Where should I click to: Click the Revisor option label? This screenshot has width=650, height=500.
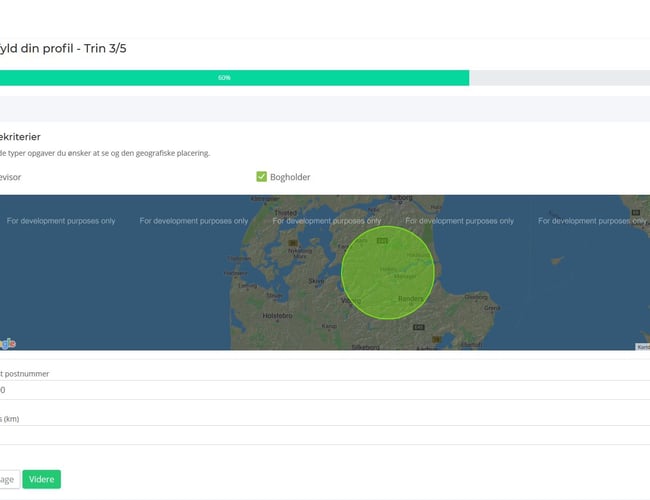(x=10, y=177)
